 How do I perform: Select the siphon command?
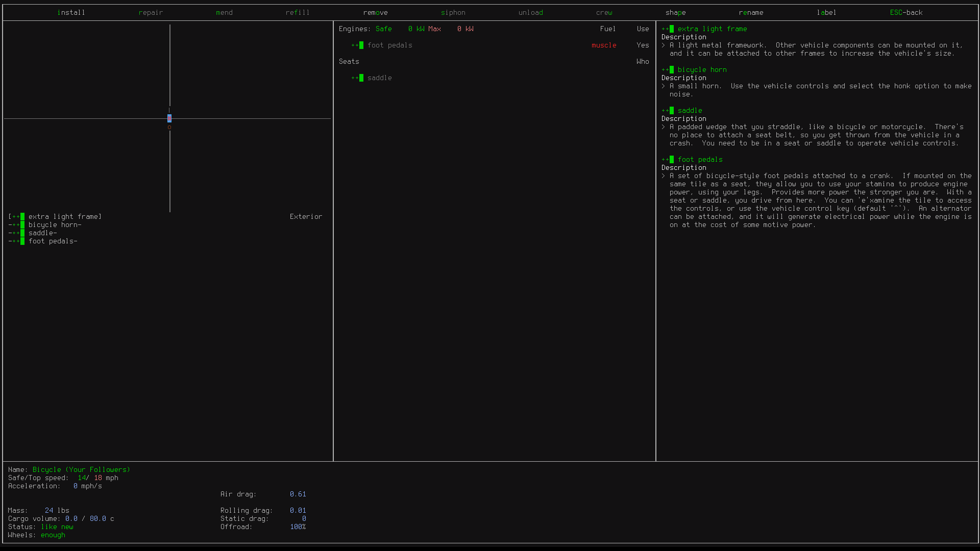tap(453, 13)
